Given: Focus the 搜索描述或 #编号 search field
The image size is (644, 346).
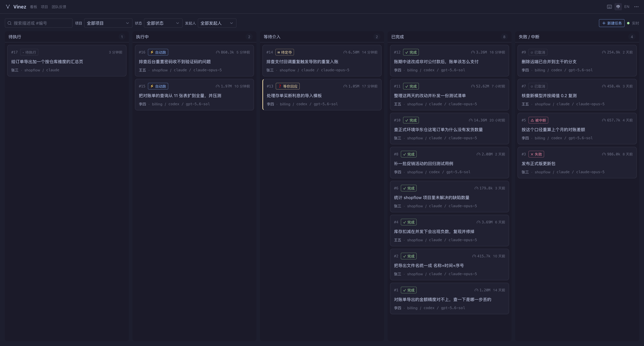Looking at the screenshot, I should (x=39, y=23).
